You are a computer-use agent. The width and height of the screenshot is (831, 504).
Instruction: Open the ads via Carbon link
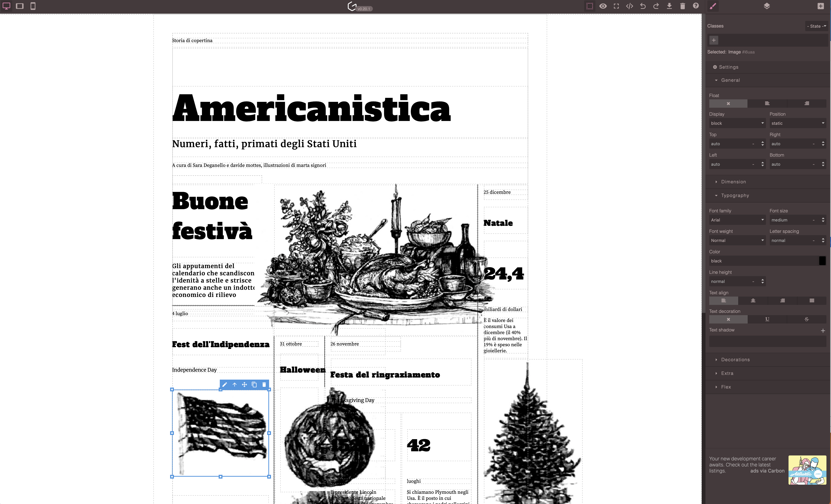click(x=767, y=471)
